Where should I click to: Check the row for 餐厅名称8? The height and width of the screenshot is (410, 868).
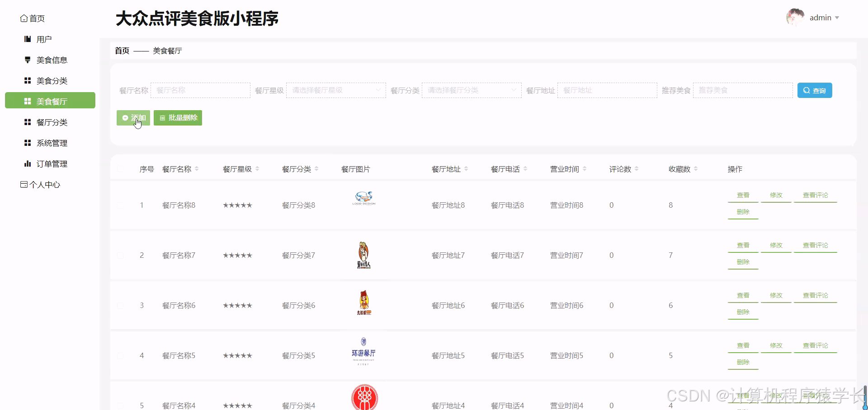tap(120, 205)
